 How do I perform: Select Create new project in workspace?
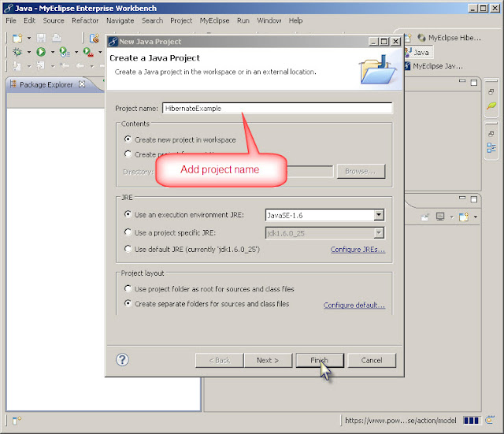128,139
